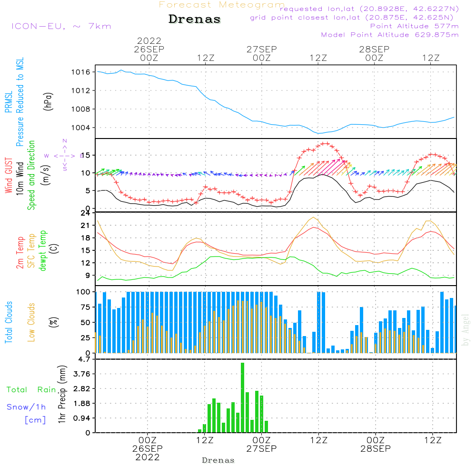The height and width of the screenshot is (476, 476).
Task: Click the 'Wind GUST' red label
Action: (9, 176)
